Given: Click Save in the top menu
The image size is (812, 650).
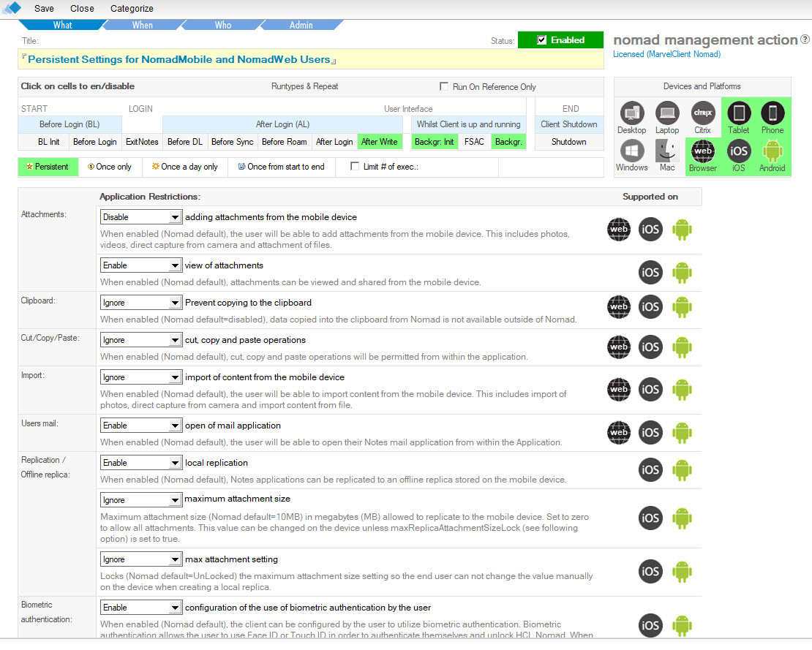Looking at the screenshot, I should click(44, 8).
